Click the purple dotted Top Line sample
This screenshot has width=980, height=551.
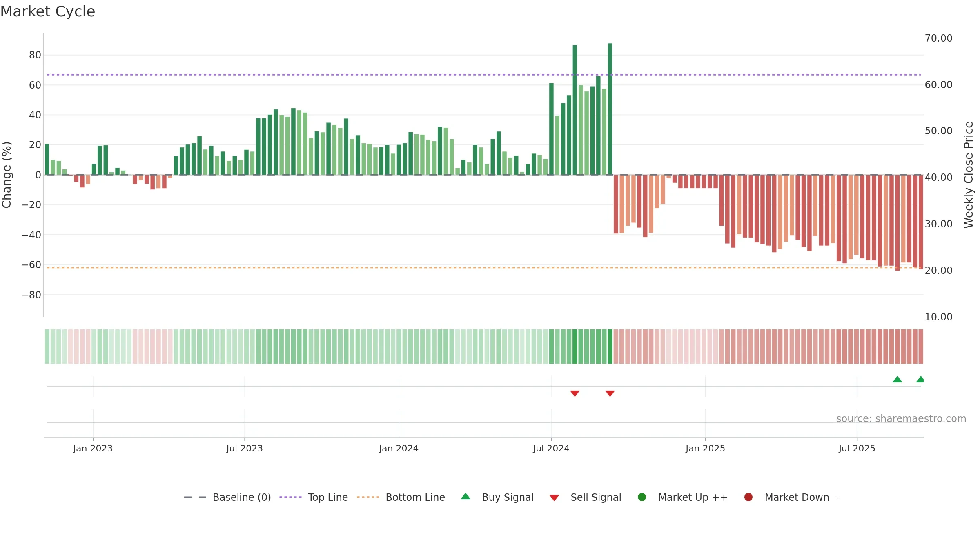tap(290, 497)
